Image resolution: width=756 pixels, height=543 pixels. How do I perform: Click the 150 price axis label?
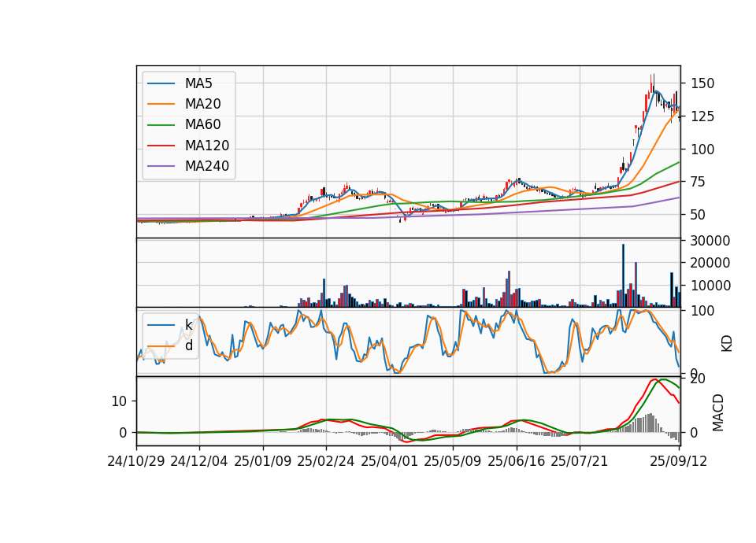tap(702, 83)
